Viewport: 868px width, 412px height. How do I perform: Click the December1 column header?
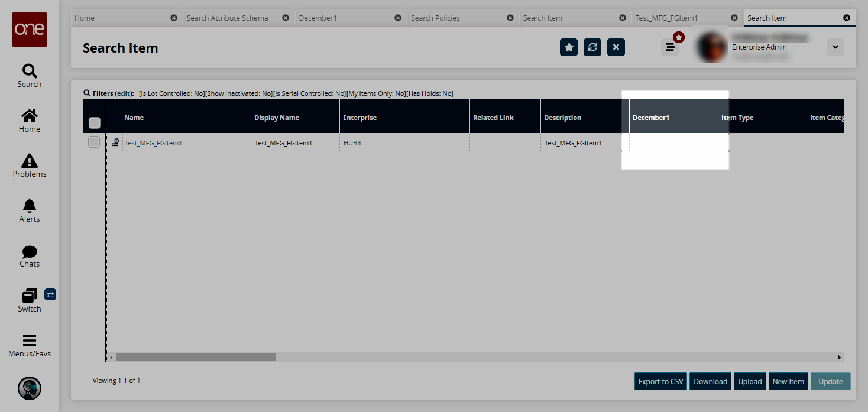[674, 118]
